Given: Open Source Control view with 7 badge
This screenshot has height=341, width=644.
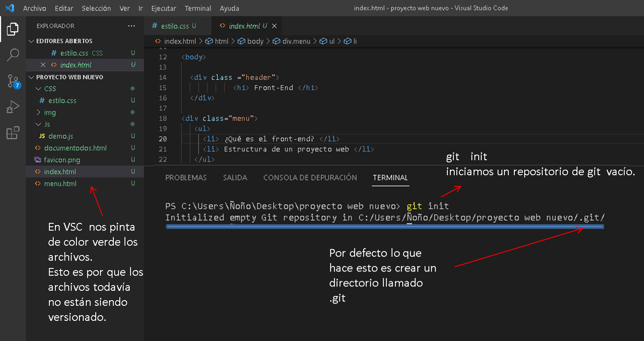Looking at the screenshot, I should click(x=13, y=81).
